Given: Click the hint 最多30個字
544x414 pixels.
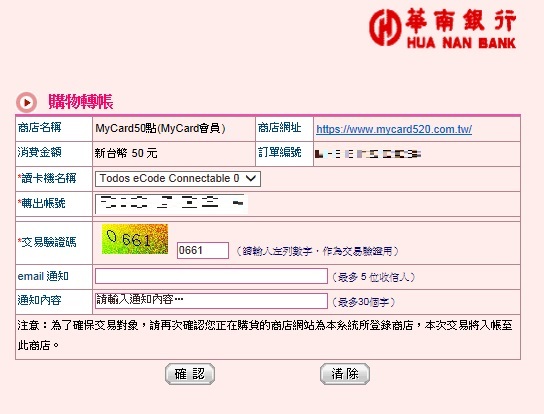Looking at the screenshot, I should click(x=364, y=302).
